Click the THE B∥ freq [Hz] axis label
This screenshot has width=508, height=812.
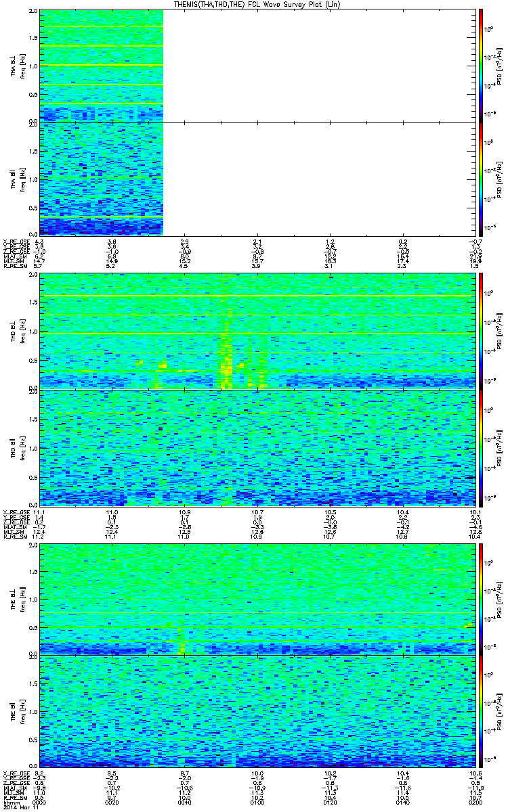(x=22, y=711)
